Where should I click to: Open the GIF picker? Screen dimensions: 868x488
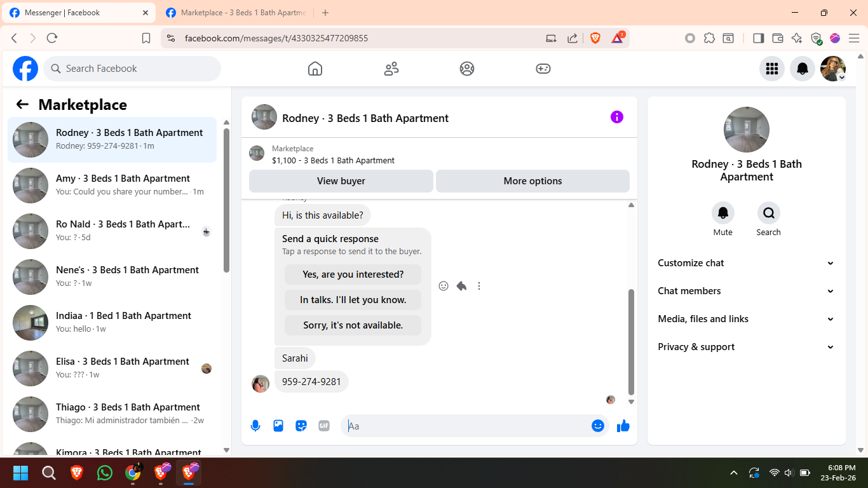(324, 426)
